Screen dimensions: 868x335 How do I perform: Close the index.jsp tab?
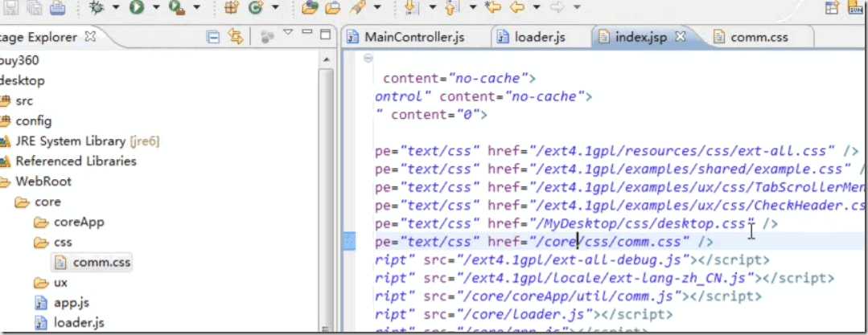coord(681,36)
